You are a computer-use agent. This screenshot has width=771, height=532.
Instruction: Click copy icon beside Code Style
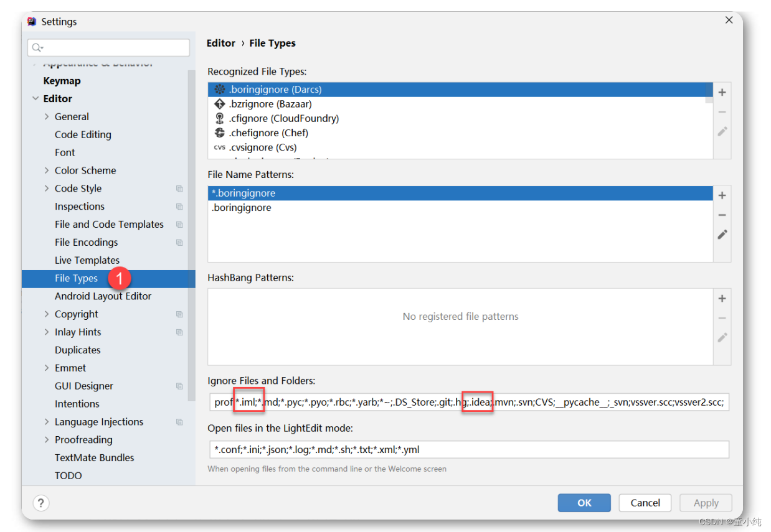179,189
